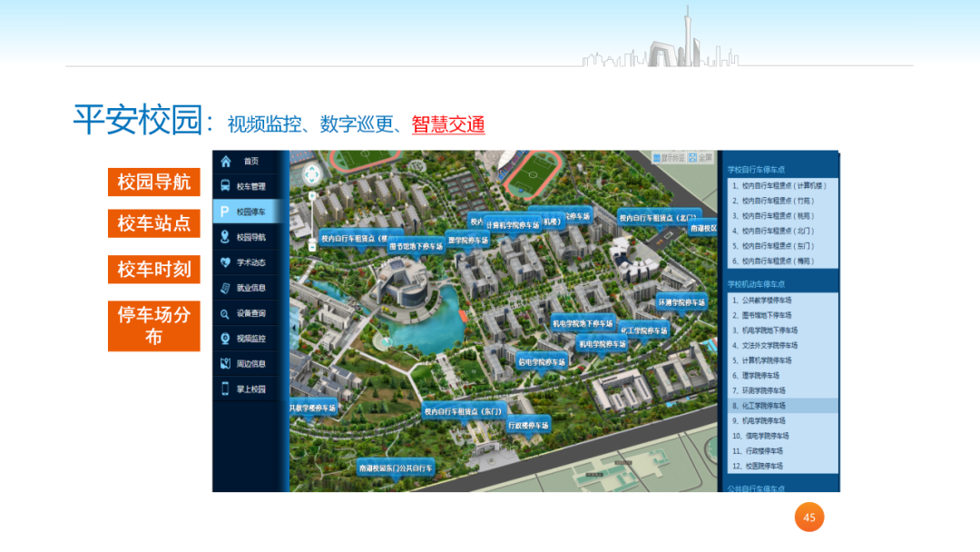Open the 校车管理 menu label
Image resolution: width=980 pixels, height=552 pixels.
pyautogui.click(x=251, y=186)
